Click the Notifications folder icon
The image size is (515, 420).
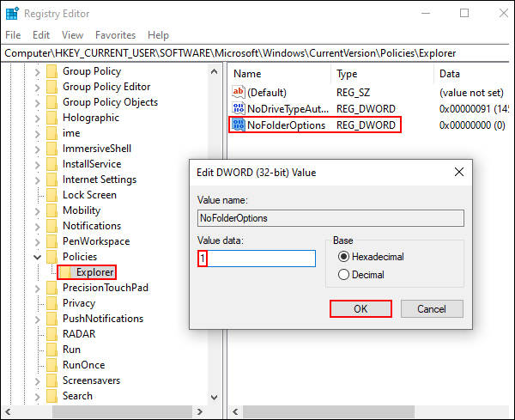coord(51,226)
